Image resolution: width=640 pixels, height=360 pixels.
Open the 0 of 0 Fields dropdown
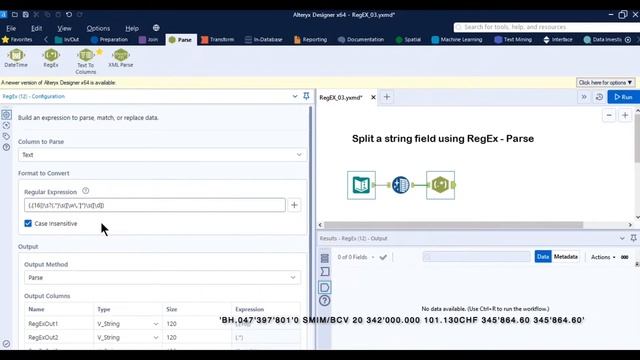click(x=356, y=257)
